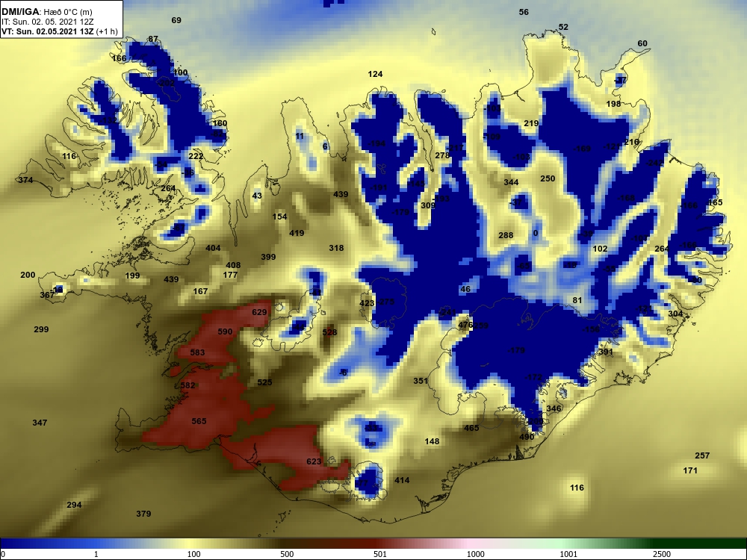The height and width of the screenshot is (560, 747).
Task: Click the map value 177
Action: [230, 275]
